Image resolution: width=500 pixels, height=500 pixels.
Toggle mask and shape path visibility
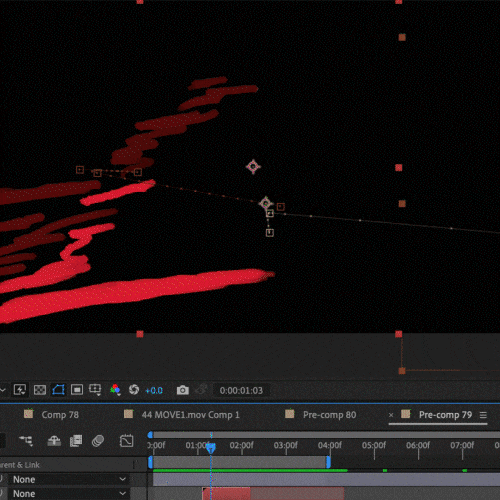point(58,390)
